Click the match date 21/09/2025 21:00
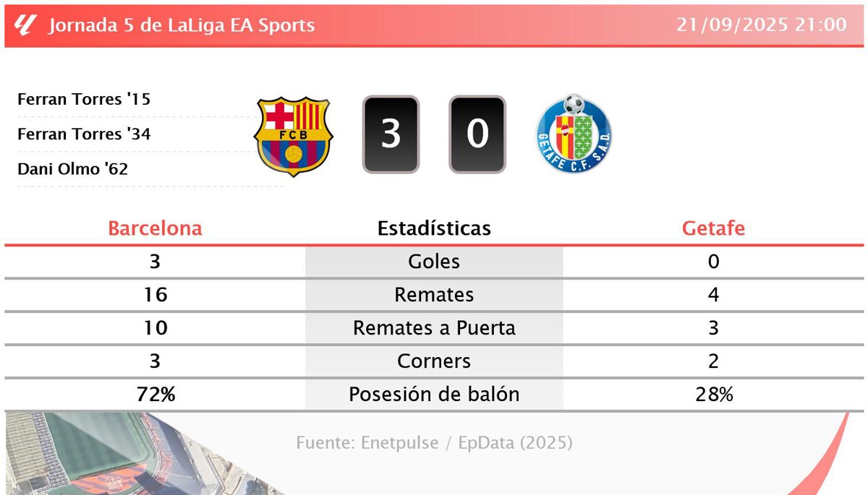The width and height of the screenshot is (868, 495). pos(762,25)
